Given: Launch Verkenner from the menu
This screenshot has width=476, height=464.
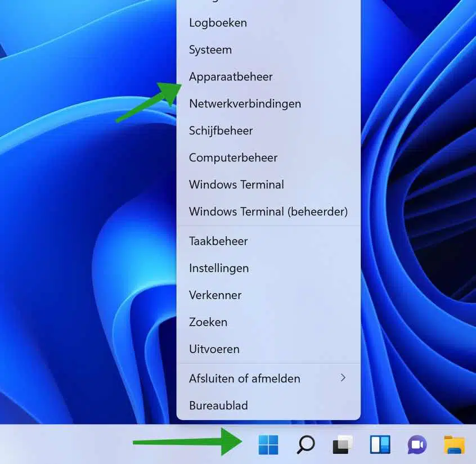Looking at the screenshot, I should coord(268,295).
